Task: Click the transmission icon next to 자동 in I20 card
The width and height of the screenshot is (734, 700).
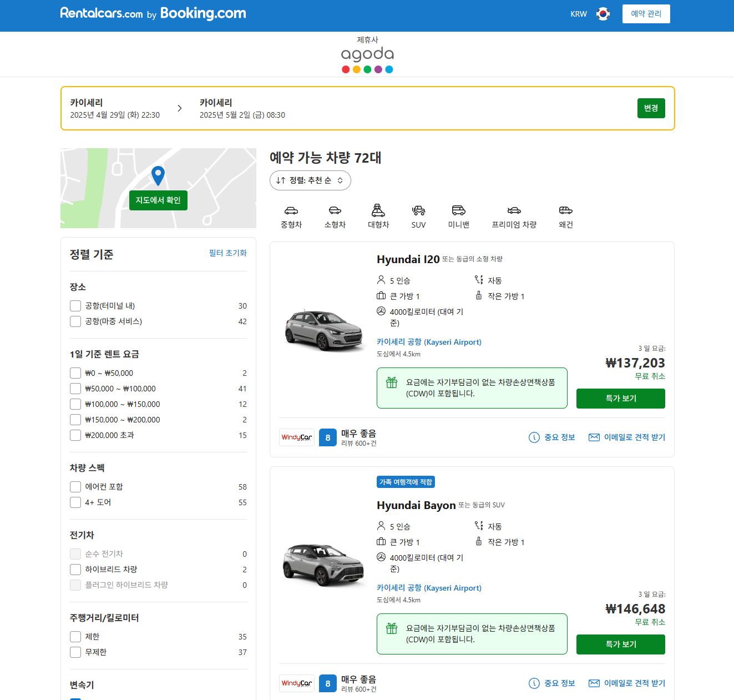Action: [x=479, y=280]
